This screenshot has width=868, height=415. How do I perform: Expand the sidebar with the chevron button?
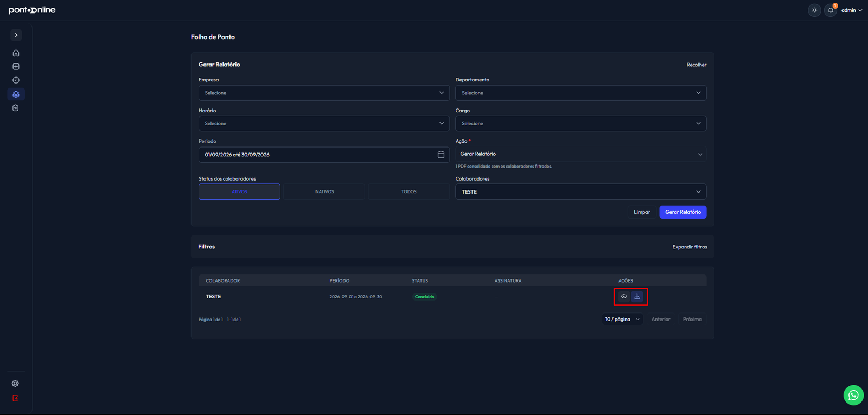16,35
